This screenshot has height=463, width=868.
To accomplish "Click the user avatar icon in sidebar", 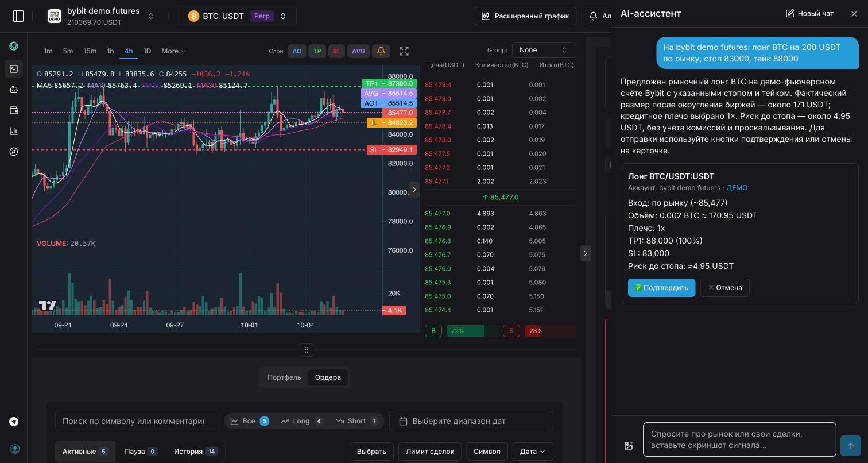I will pyautogui.click(x=14, y=449).
